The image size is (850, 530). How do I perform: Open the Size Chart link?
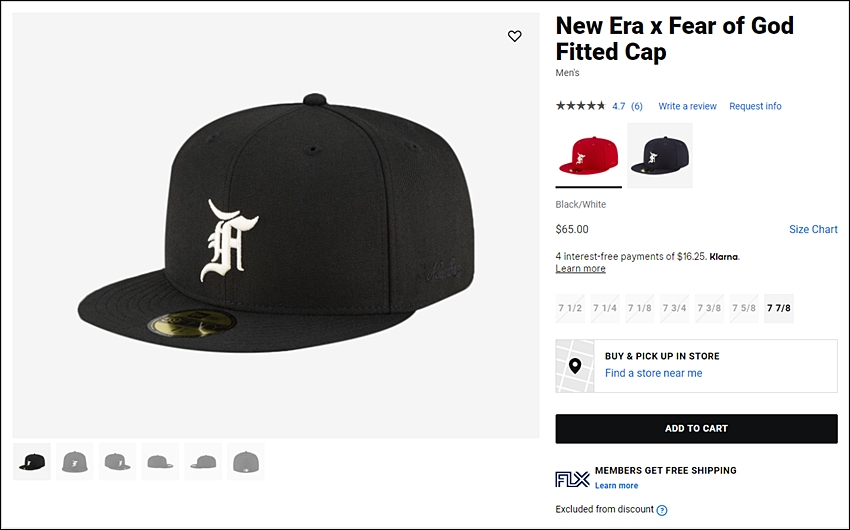(x=813, y=229)
